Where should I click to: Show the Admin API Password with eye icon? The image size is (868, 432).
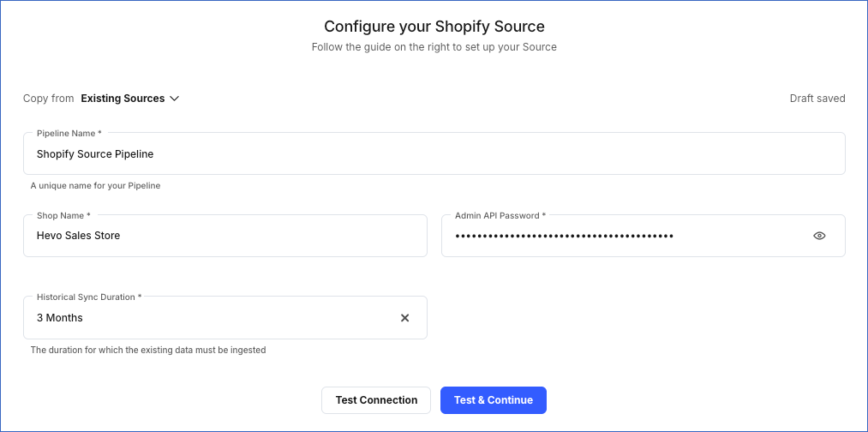tap(819, 236)
